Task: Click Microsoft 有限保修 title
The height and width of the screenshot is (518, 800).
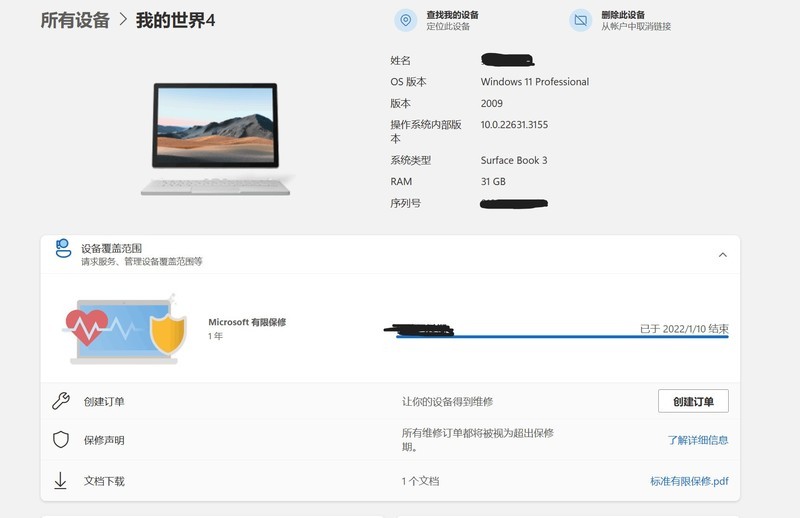Action: (247, 322)
